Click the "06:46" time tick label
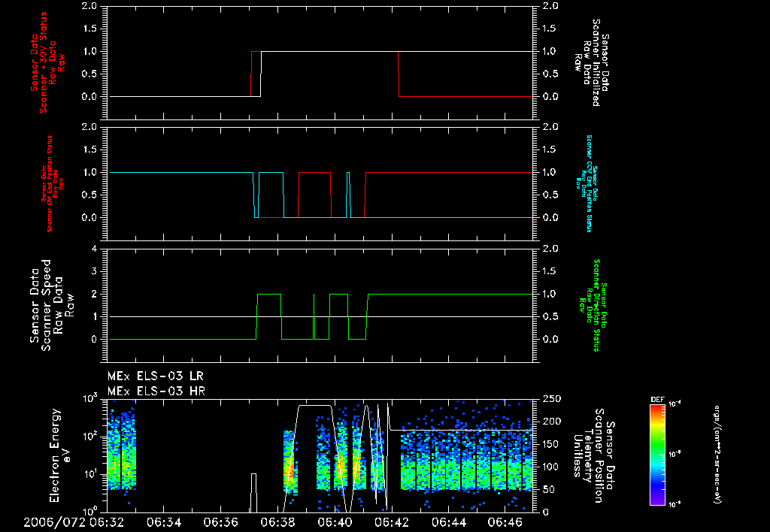 (x=505, y=523)
